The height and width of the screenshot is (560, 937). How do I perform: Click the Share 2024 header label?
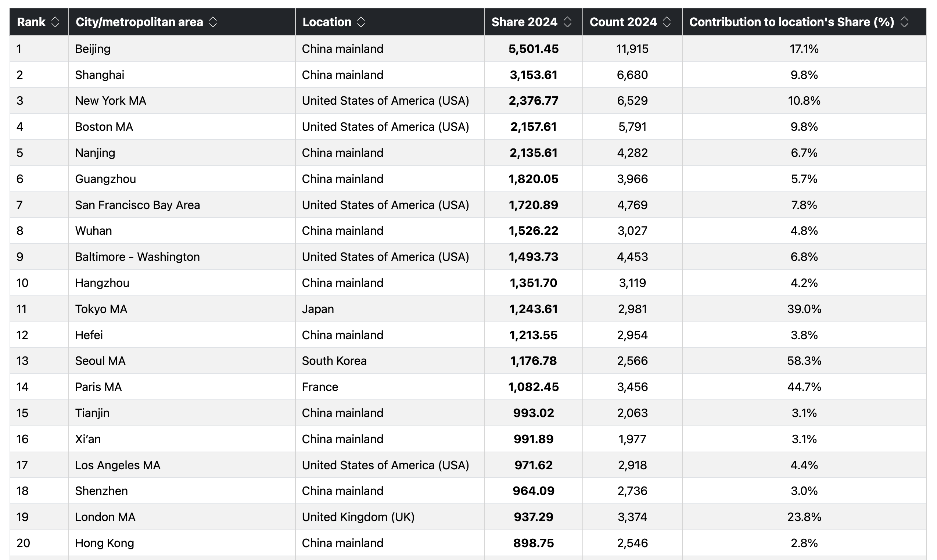coord(524,22)
